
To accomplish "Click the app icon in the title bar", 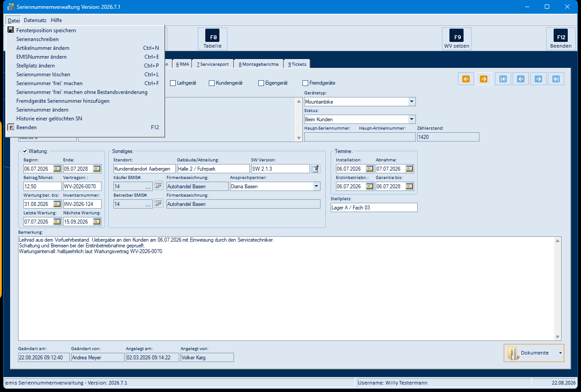I will (11, 7).
